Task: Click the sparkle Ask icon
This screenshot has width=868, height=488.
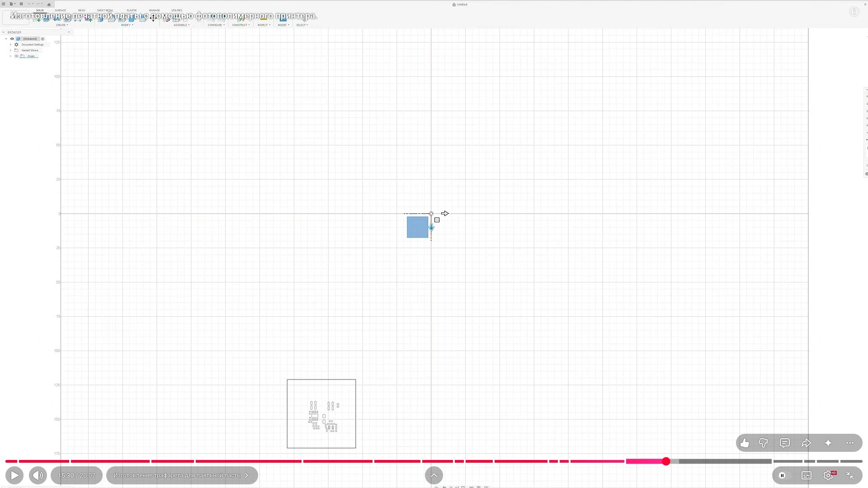Action: (828, 443)
